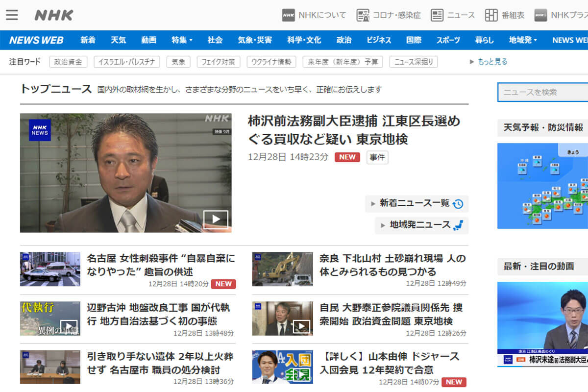Open the hamburger menu icon
The height and width of the screenshot is (392, 588).
(12, 14)
